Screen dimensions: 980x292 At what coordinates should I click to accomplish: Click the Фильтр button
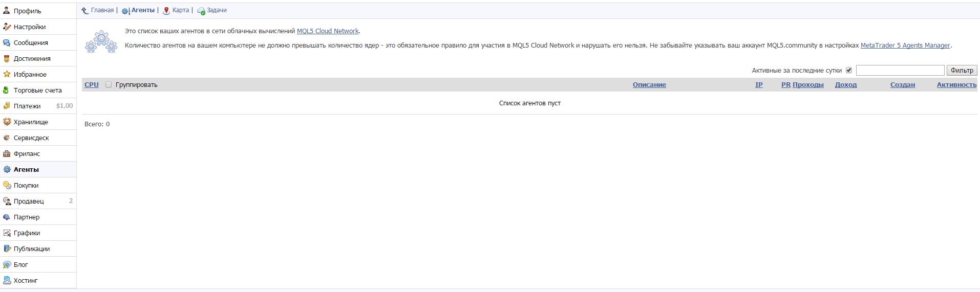point(962,71)
